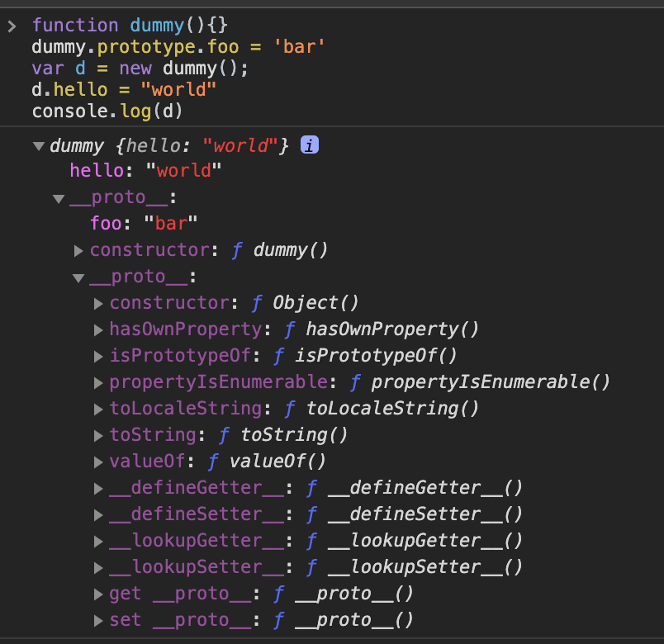Image resolution: width=664 pixels, height=644 pixels.
Task: Expand the set __proto__ accessor entry
Action: pyautogui.click(x=99, y=621)
